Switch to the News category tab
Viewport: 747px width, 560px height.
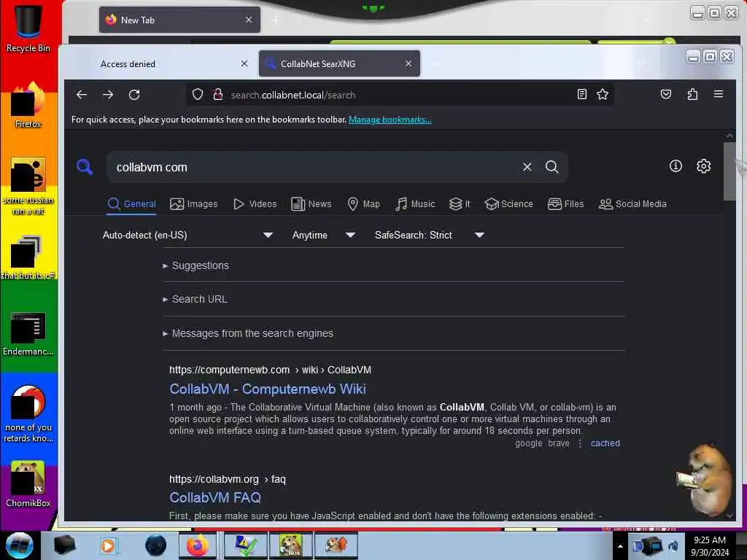(x=311, y=204)
